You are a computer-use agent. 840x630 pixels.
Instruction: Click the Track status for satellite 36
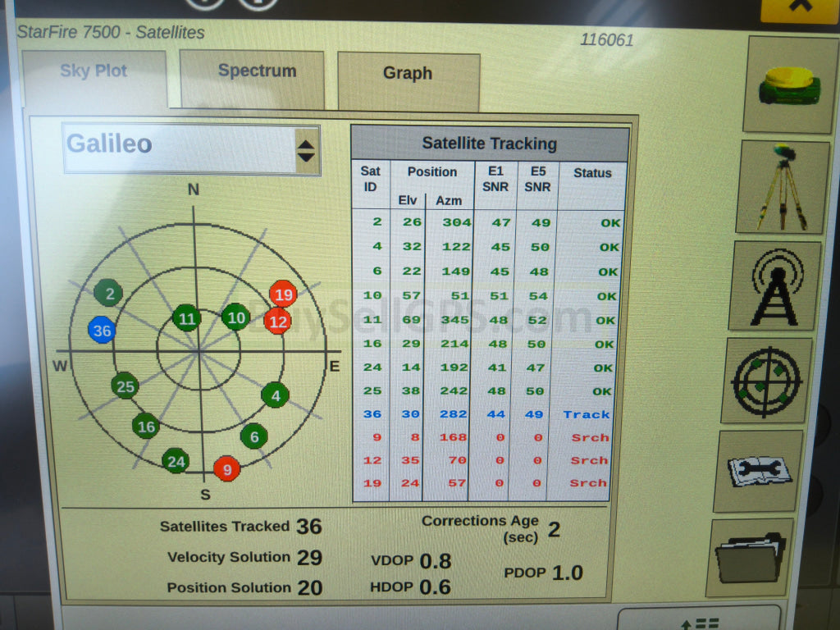(x=587, y=414)
